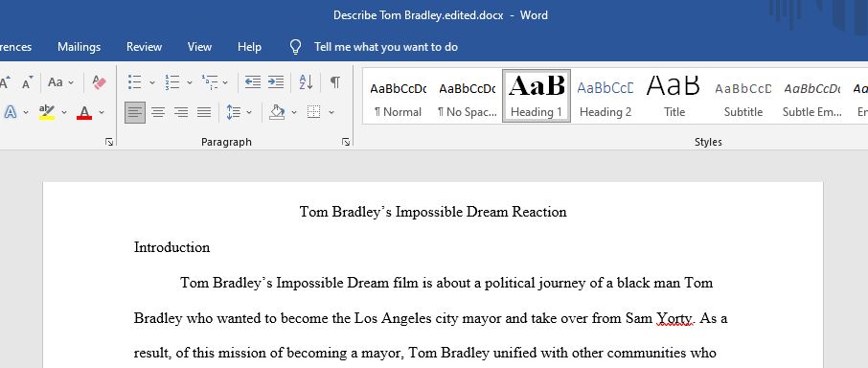The width and height of the screenshot is (868, 368).
Task: Expand bullet library dropdown arrow
Action: pos(152,83)
